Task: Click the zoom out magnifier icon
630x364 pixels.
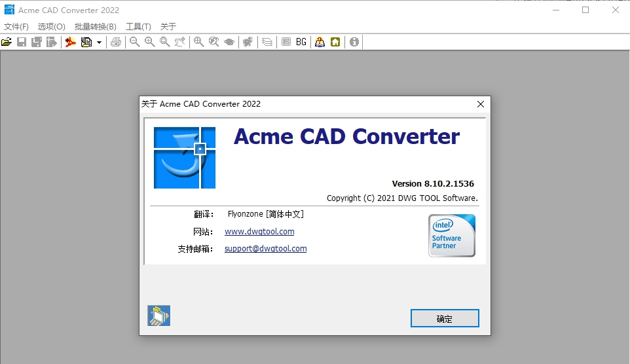Action: [135, 42]
